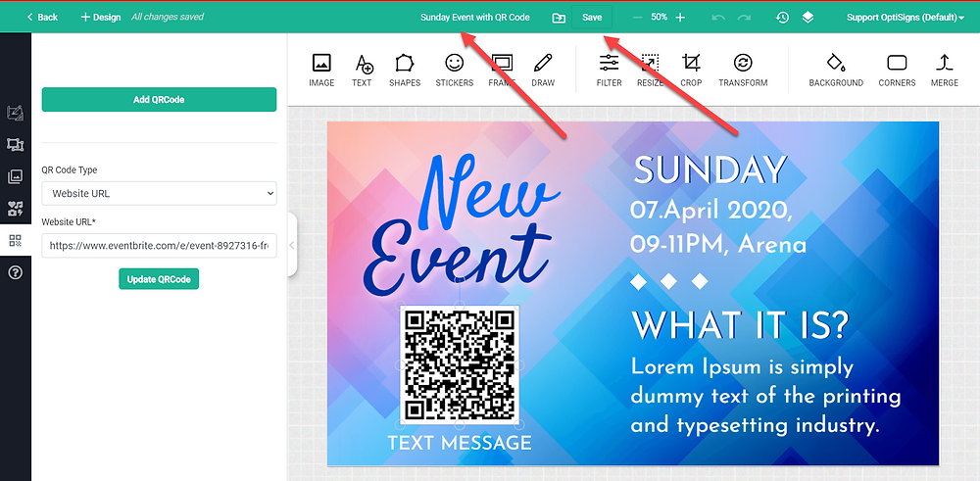The width and height of the screenshot is (980, 481).
Task: Select the Corners tool
Action: point(897,70)
